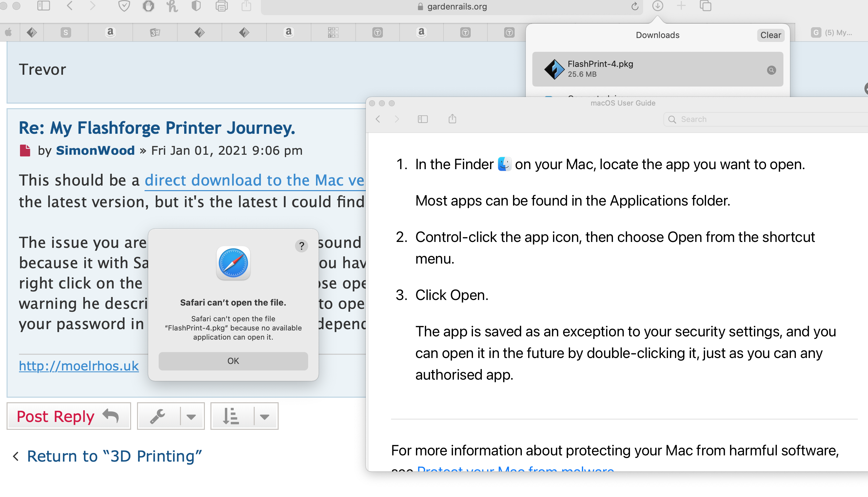
Task: Click the gardenrails.org address bar
Action: click(452, 7)
